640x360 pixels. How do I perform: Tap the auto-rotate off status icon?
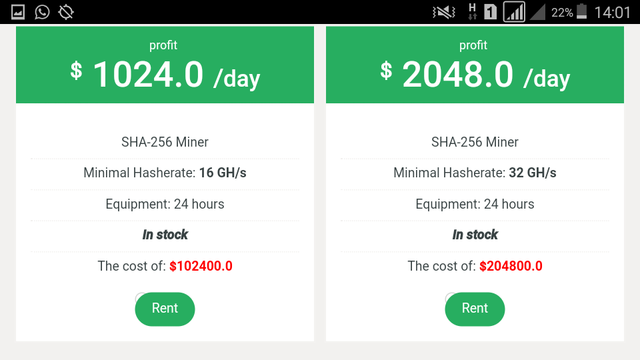point(66,12)
